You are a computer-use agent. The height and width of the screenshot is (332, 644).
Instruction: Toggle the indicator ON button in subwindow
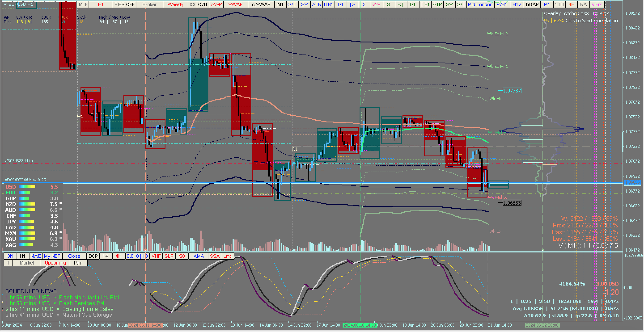[10, 256]
